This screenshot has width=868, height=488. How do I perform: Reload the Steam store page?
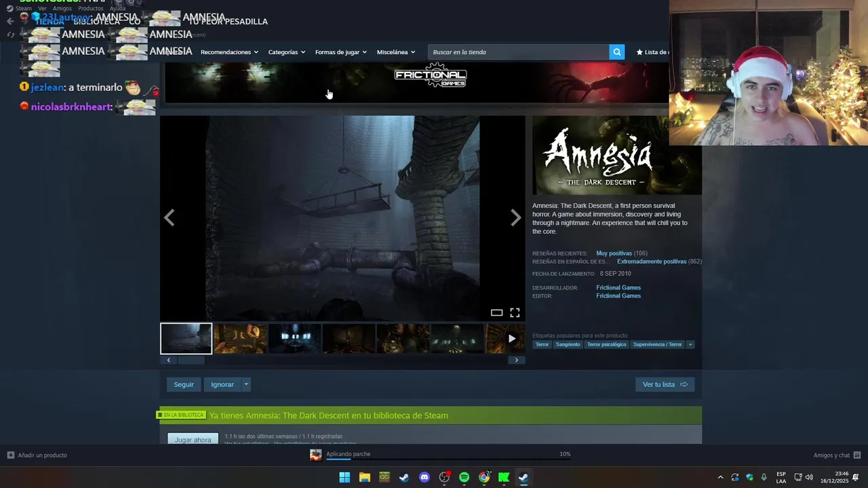10,35
